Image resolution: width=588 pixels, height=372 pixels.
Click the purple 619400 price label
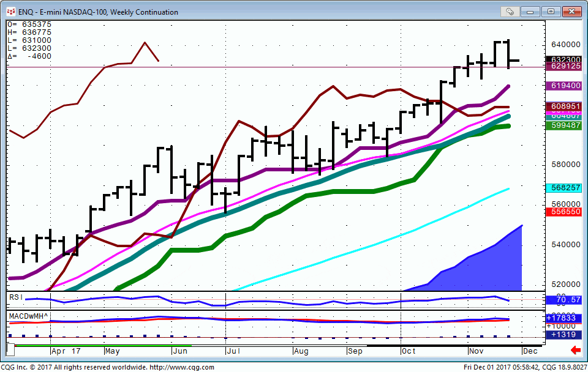tap(564, 86)
